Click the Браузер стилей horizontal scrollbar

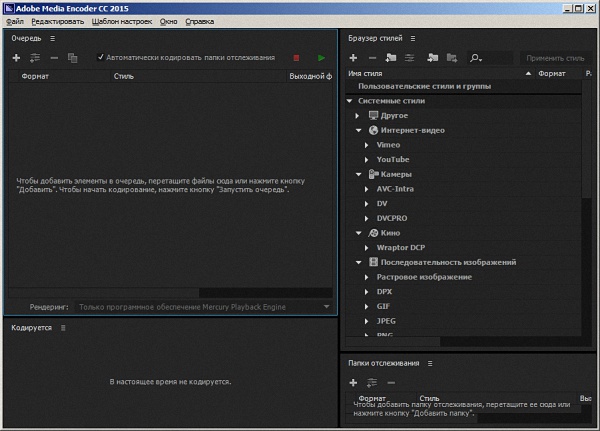click(393, 341)
